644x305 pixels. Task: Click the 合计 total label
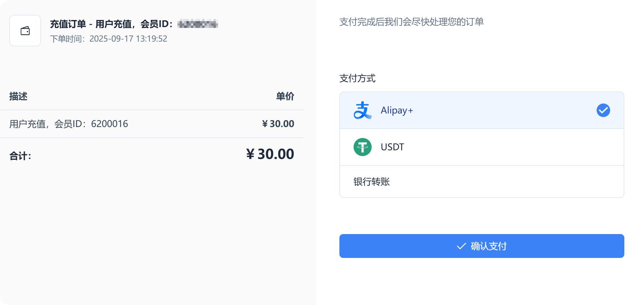point(20,156)
